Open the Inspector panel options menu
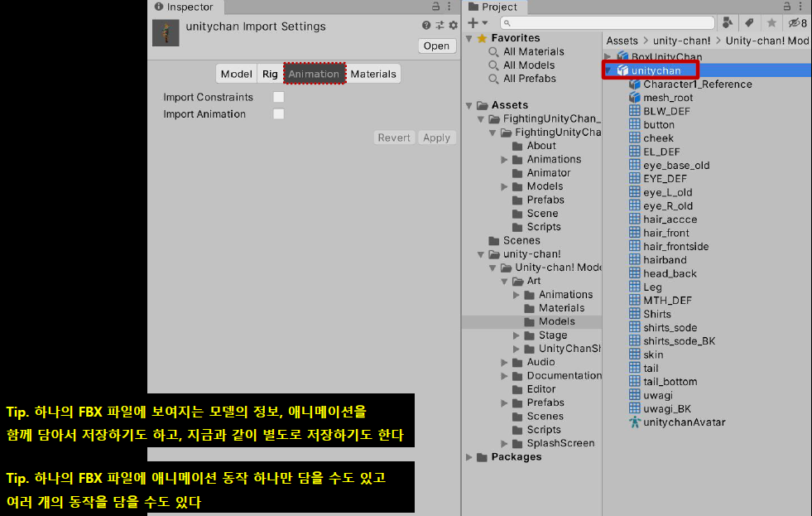This screenshot has height=516, width=812. (449, 7)
